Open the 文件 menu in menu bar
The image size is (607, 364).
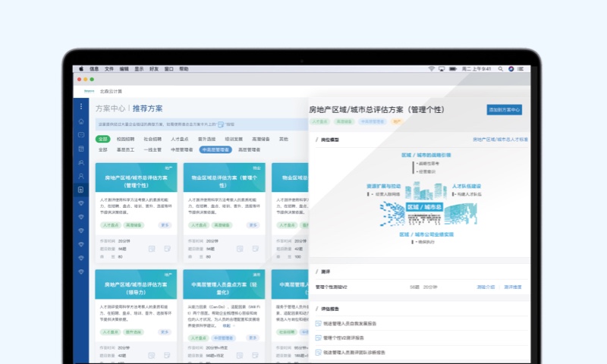(109, 68)
